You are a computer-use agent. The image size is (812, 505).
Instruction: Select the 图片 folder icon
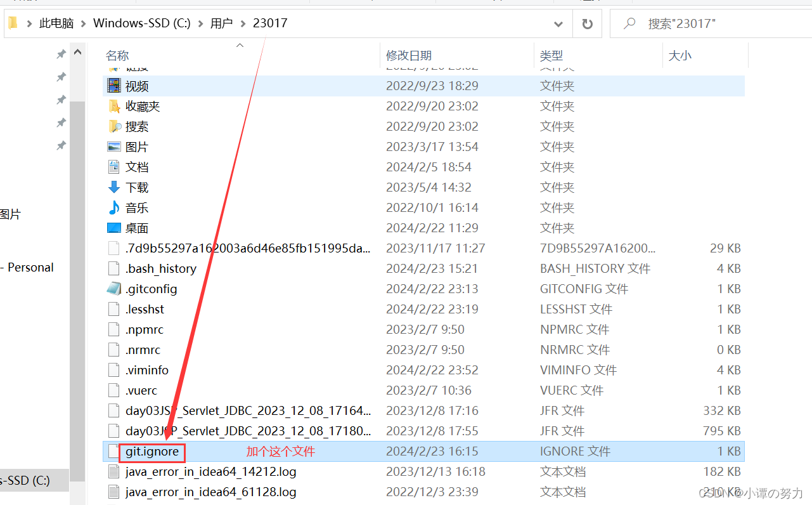point(114,147)
